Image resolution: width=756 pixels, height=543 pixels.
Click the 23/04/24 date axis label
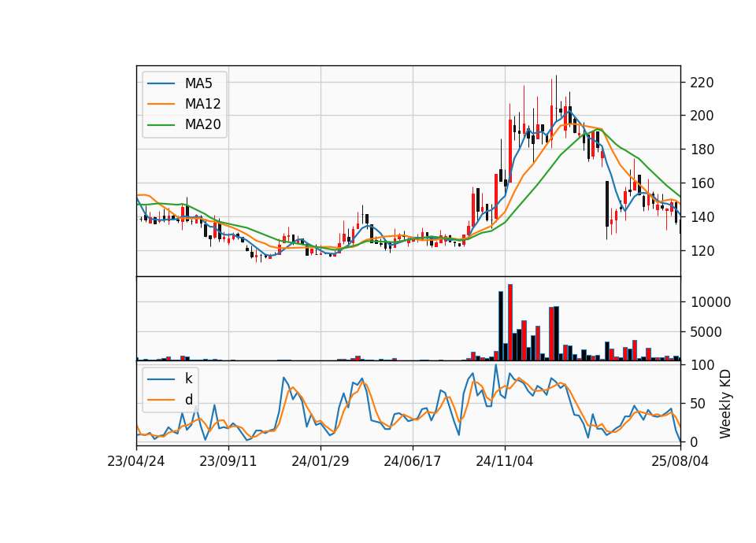(136, 461)
